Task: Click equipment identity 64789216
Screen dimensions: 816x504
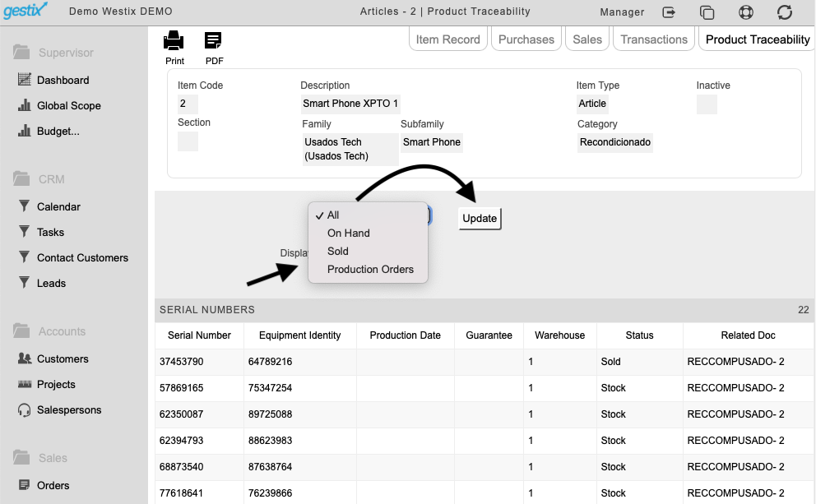Action: tap(270, 362)
